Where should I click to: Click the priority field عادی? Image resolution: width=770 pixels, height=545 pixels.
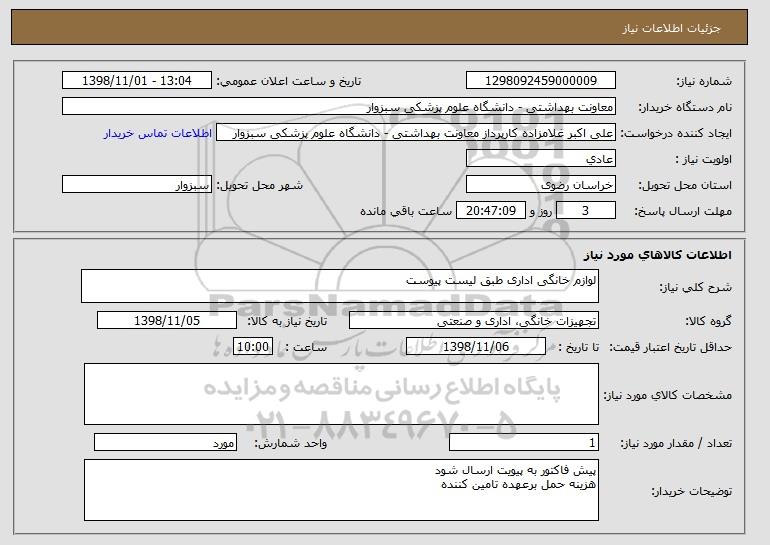coord(541,159)
